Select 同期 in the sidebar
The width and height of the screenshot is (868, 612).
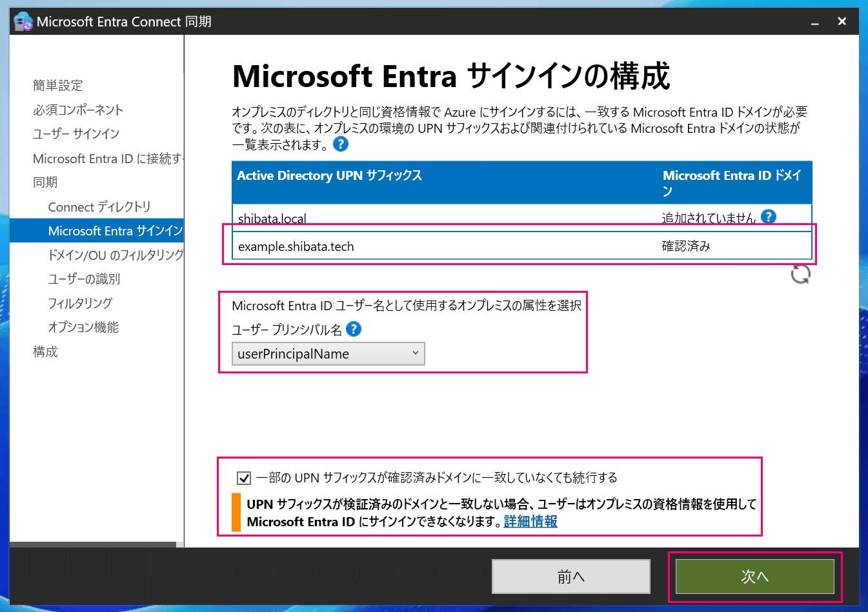click(45, 182)
